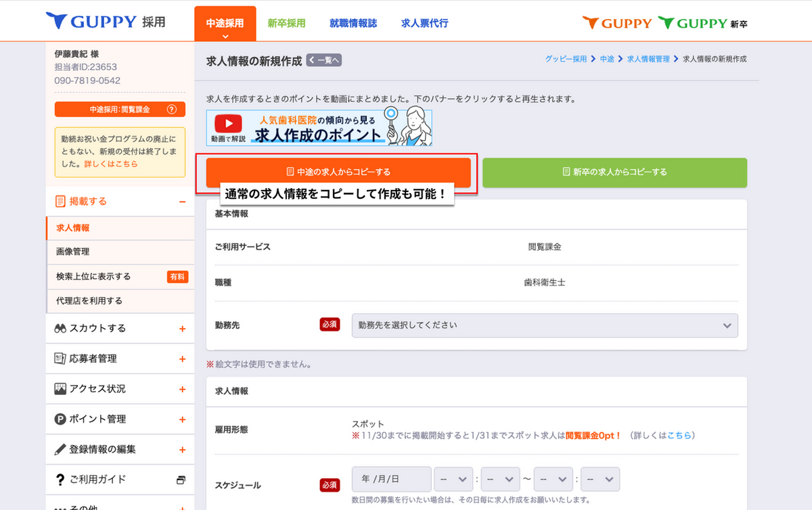The height and width of the screenshot is (510, 812).
Task: Click the 伊藤貴紀 様 user name
Action: 77,53
